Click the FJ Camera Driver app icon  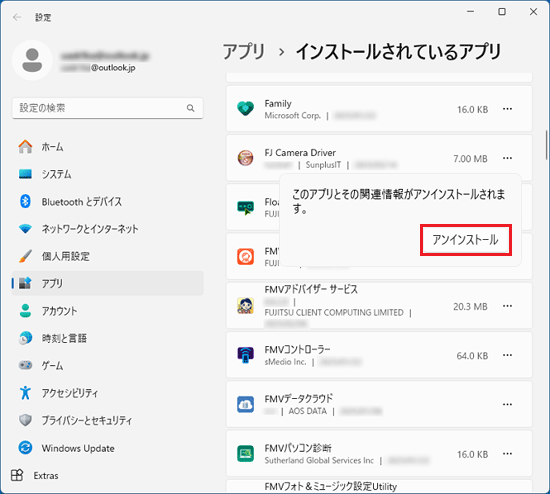point(245,158)
